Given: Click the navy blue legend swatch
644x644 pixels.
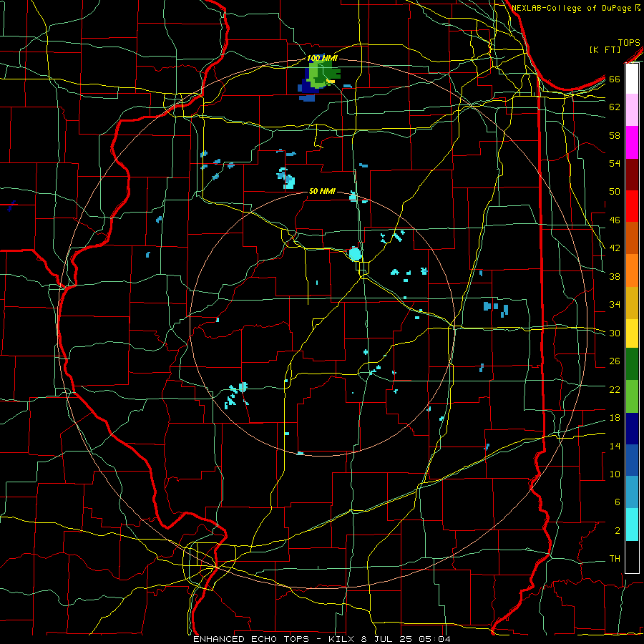Looking at the screenshot, I should click(632, 429).
